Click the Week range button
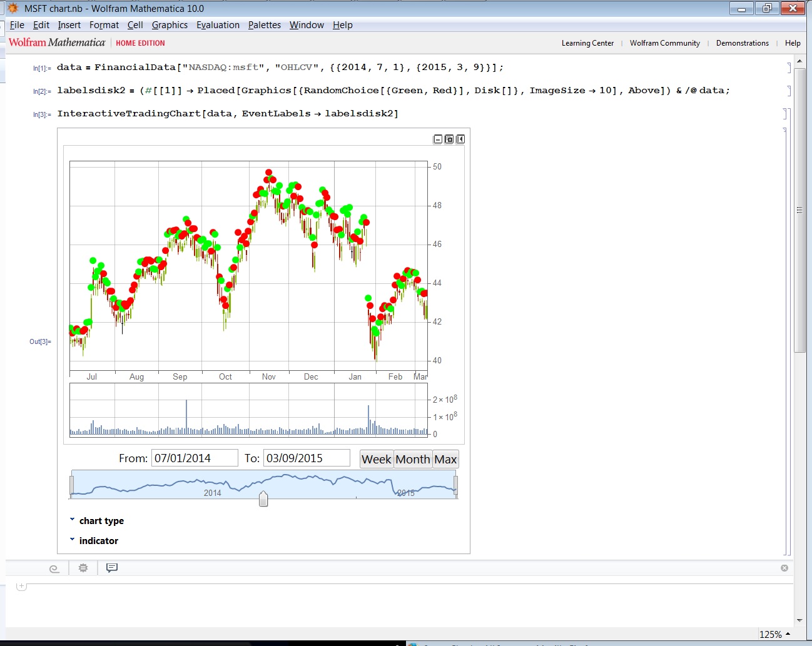812x646 pixels. 377,459
